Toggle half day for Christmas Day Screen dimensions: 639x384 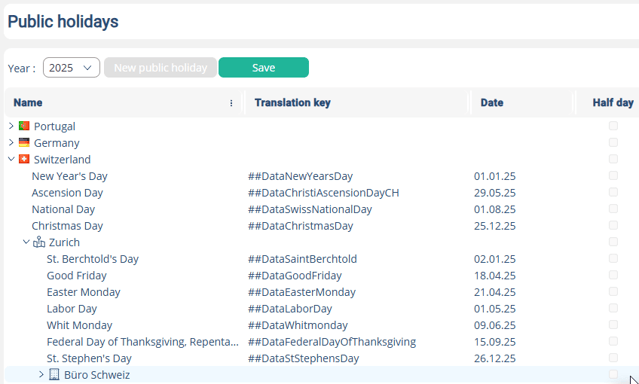click(613, 225)
